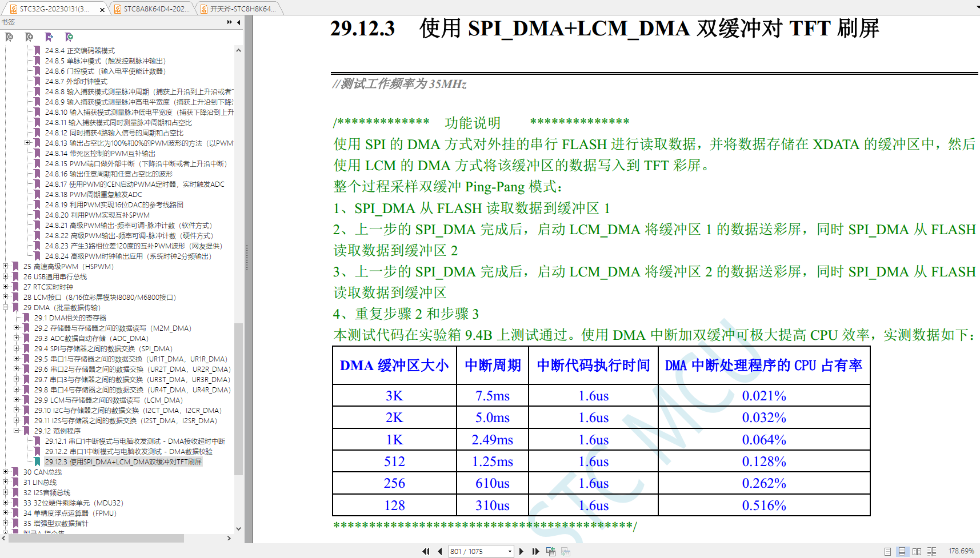The height and width of the screenshot is (558, 980).
Task: Open the page number dropdown
Action: click(510, 551)
